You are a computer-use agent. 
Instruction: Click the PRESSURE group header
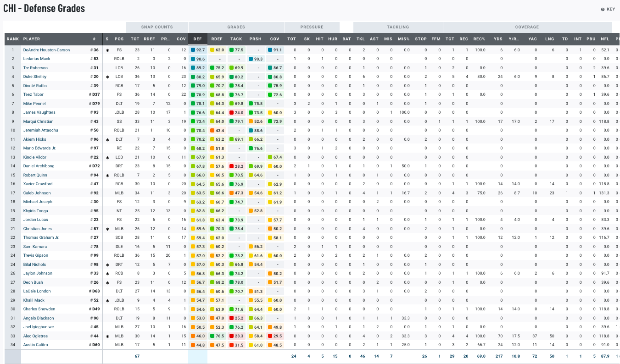point(312,27)
